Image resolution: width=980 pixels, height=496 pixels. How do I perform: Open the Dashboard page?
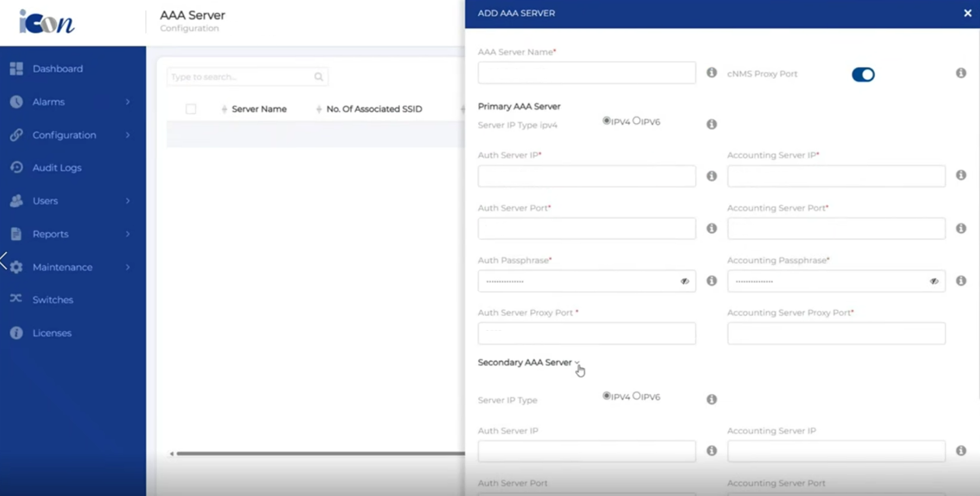pos(58,69)
